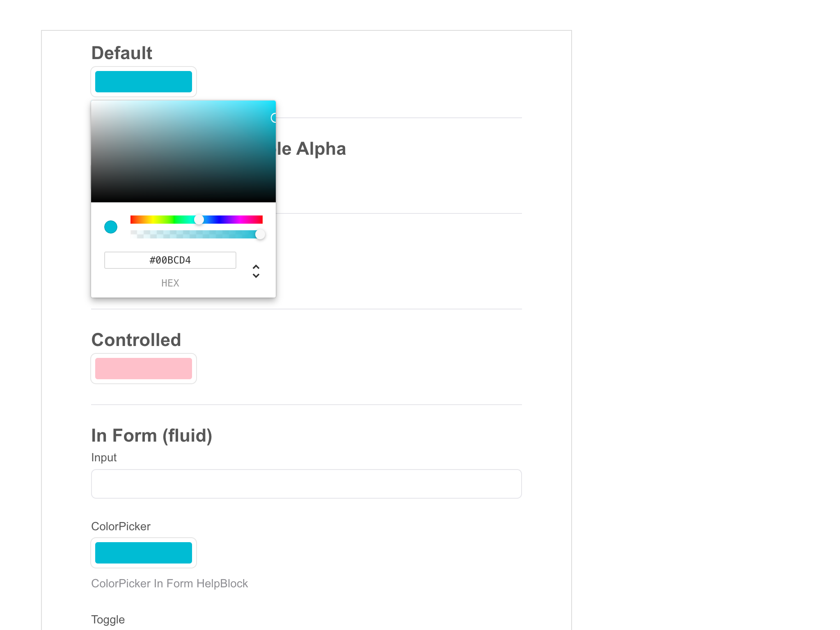Screen dimensions: 840x630
Task: Select magenta on the hue slider
Action: click(240, 220)
